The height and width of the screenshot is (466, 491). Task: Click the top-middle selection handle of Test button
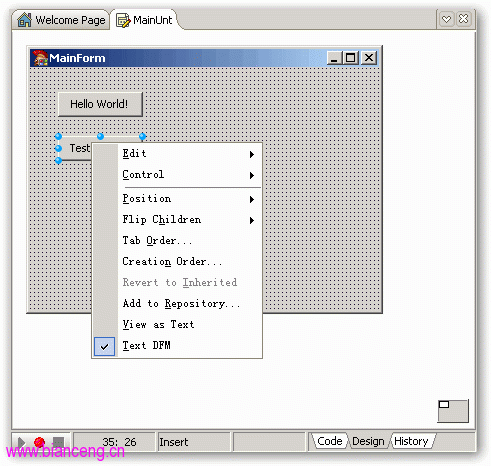click(x=100, y=136)
